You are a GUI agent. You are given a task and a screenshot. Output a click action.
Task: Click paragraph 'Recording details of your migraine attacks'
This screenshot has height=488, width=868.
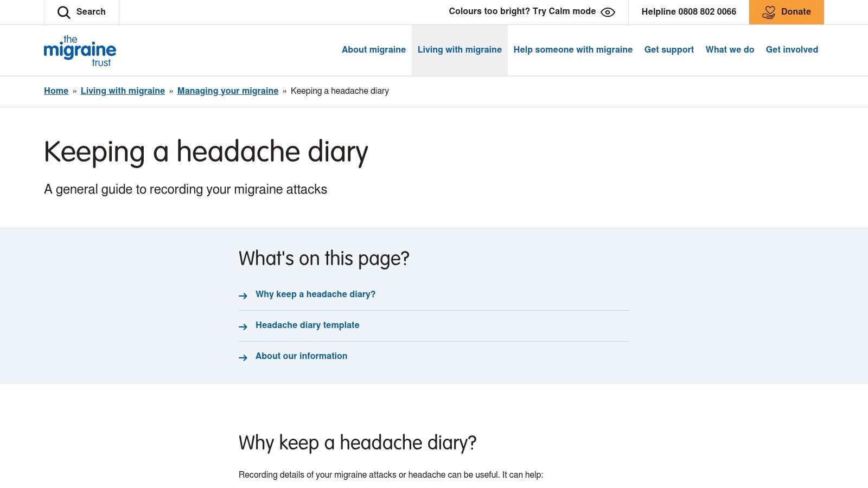(391, 474)
